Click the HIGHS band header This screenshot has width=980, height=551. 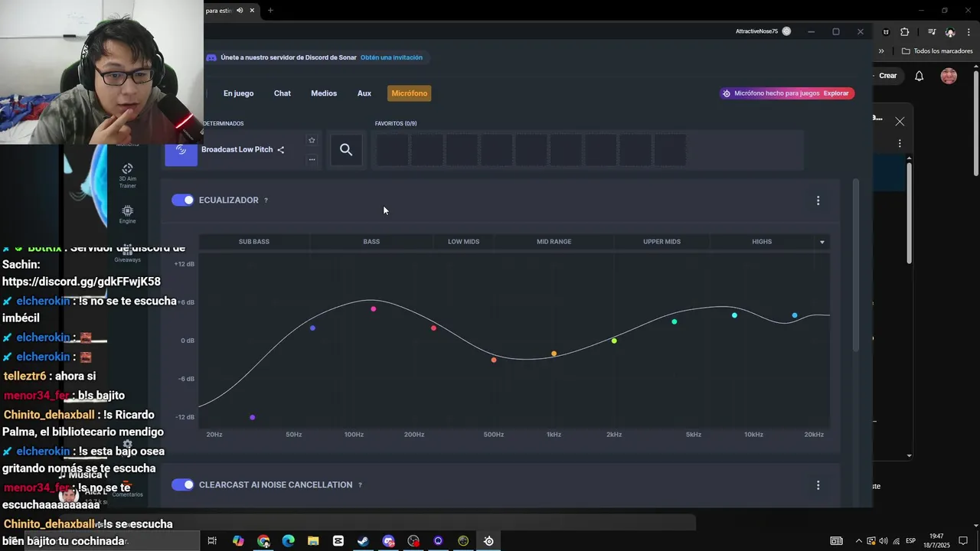(762, 242)
